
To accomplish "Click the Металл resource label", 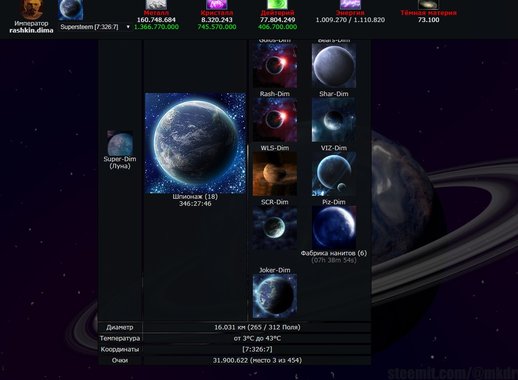I will tap(156, 13).
